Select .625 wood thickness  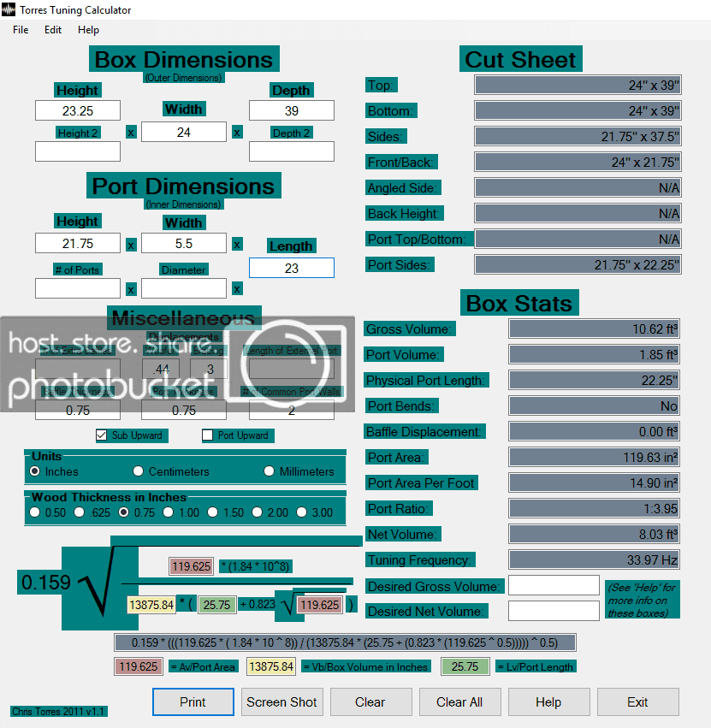click(80, 512)
